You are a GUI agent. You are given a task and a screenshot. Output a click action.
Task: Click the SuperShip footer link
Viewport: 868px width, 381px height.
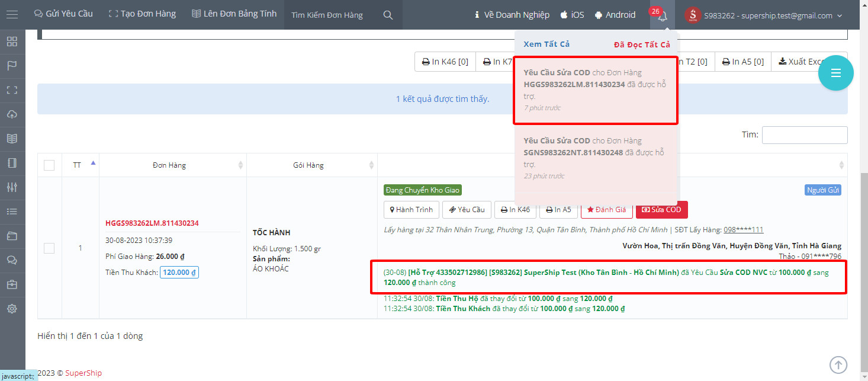point(83,373)
